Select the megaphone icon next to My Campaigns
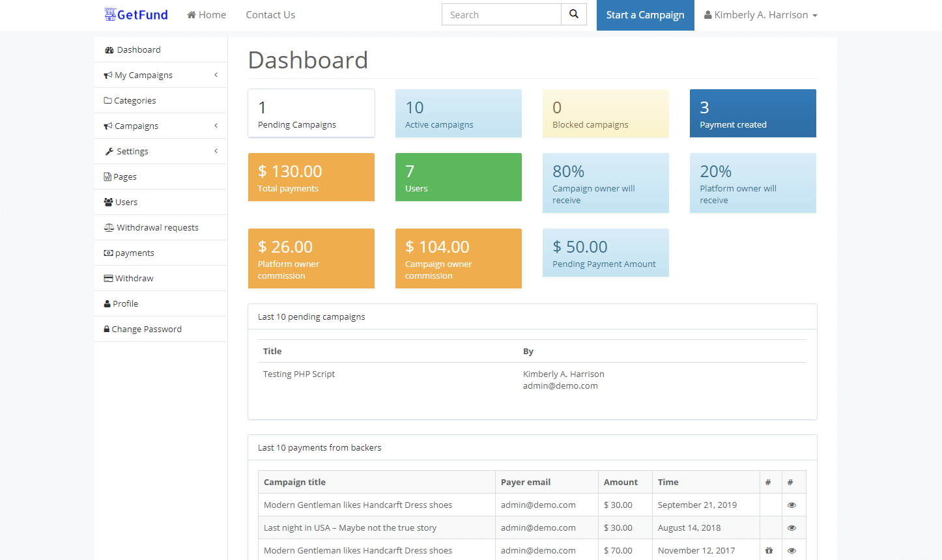The height and width of the screenshot is (560, 942). pos(107,75)
